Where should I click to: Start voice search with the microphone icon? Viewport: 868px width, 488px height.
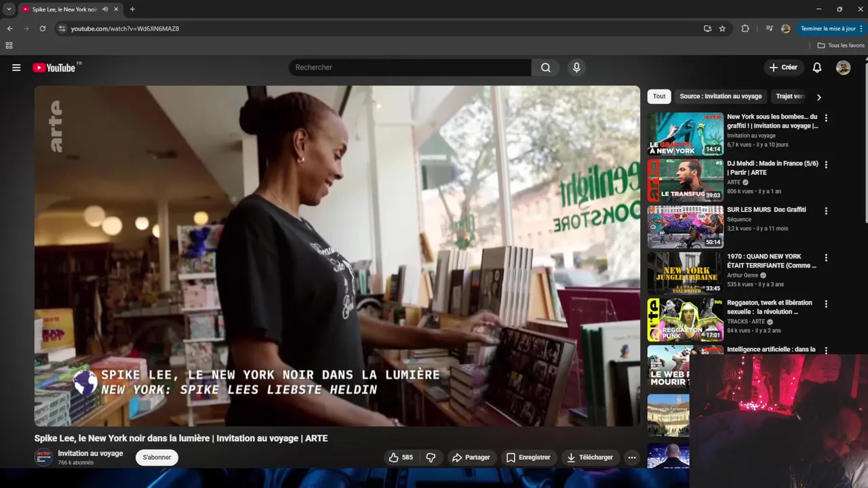[x=576, y=68]
